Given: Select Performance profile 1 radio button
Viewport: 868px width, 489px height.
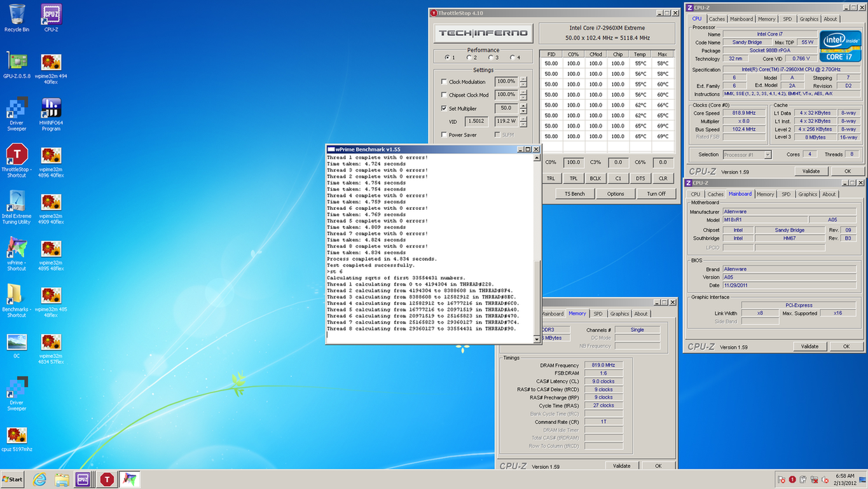Looking at the screenshot, I should point(447,58).
